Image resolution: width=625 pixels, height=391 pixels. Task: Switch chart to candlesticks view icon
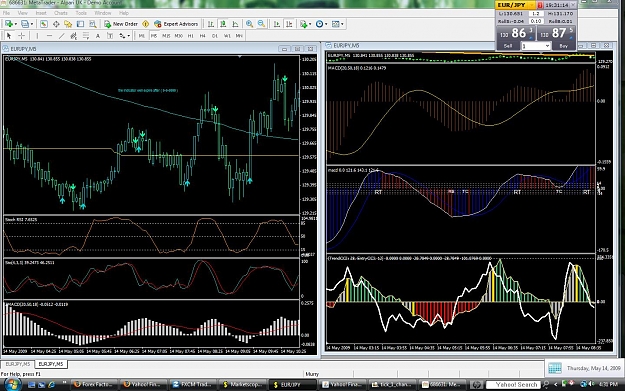pos(223,24)
